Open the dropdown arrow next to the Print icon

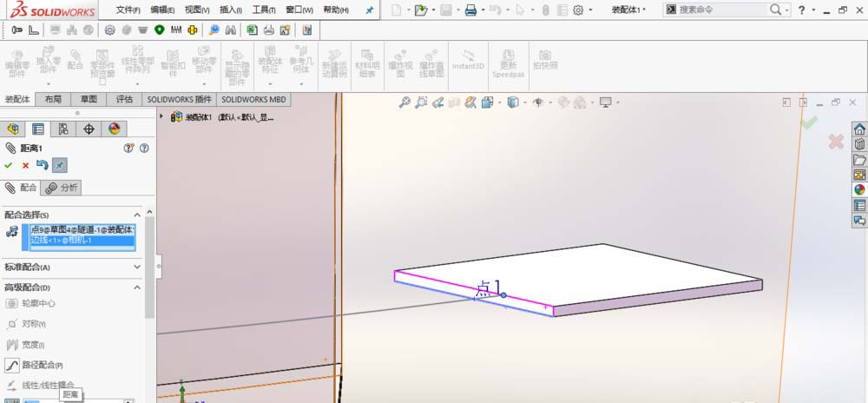coord(483,10)
